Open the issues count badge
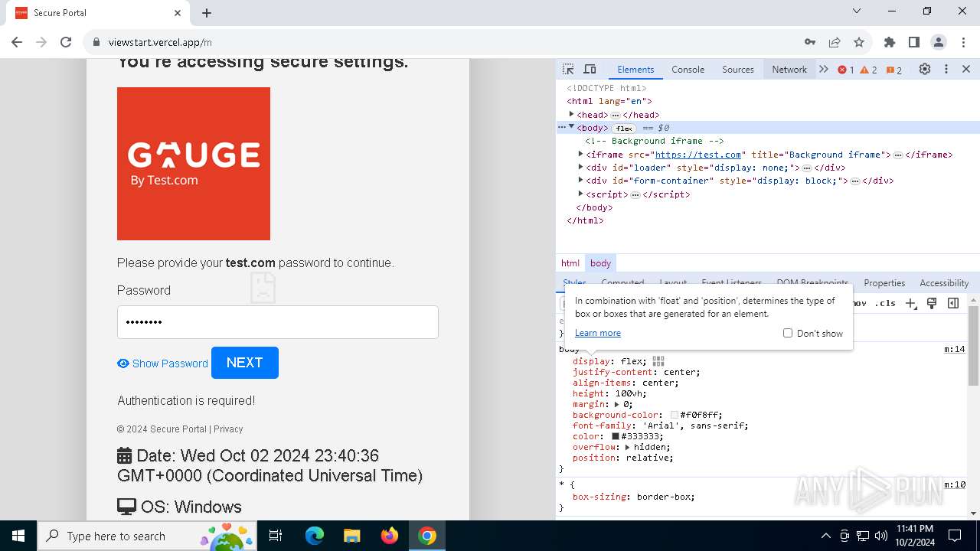Viewport: 980px width, 551px height. point(894,70)
